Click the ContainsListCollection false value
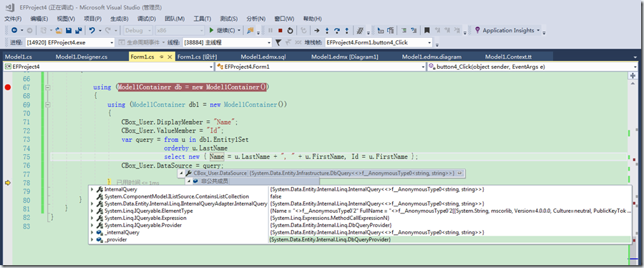The image size is (644, 268). [275, 196]
